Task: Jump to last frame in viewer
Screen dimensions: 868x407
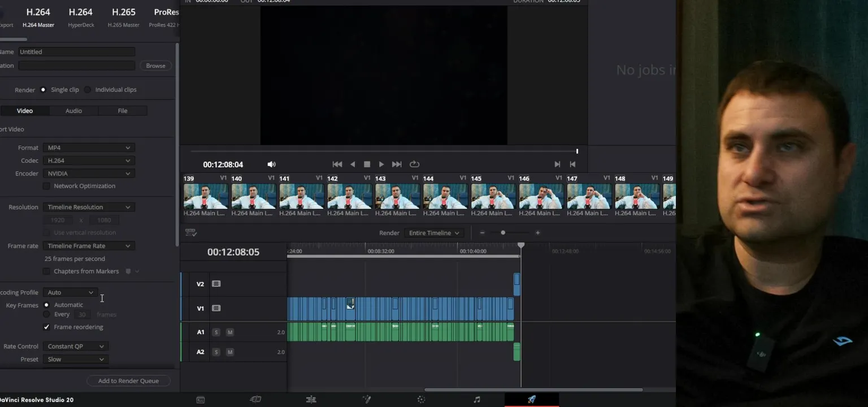Action: pos(397,164)
